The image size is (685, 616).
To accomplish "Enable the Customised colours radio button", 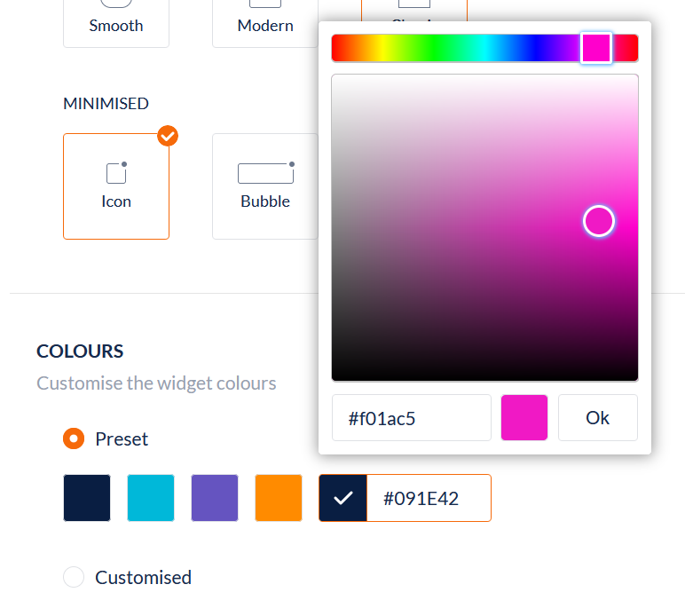I will pyautogui.click(x=75, y=577).
